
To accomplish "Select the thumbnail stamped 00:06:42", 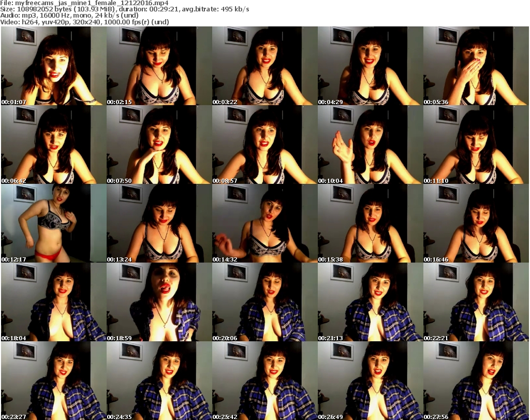I will pyautogui.click(x=54, y=144).
